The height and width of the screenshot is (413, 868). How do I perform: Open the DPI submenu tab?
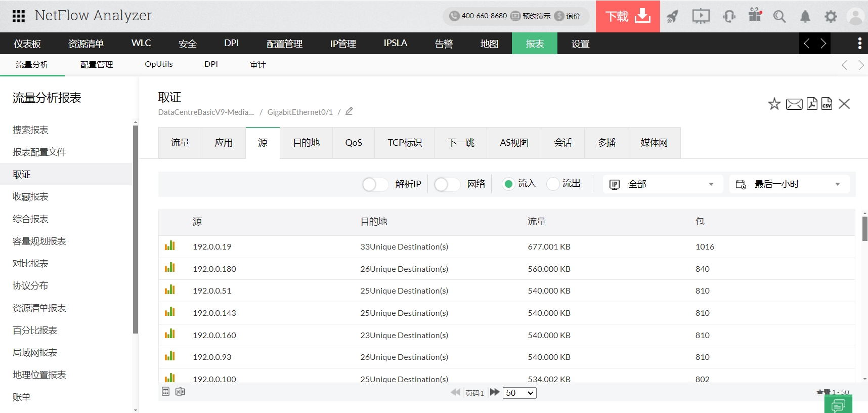point(211,64)
